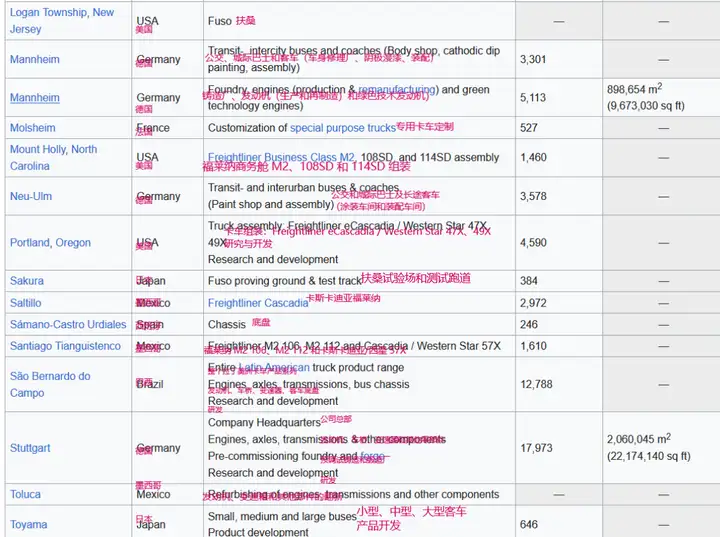Follow the special purpose trucks link
The height and width of the screenshot is (537, 720).
[343, 128]
